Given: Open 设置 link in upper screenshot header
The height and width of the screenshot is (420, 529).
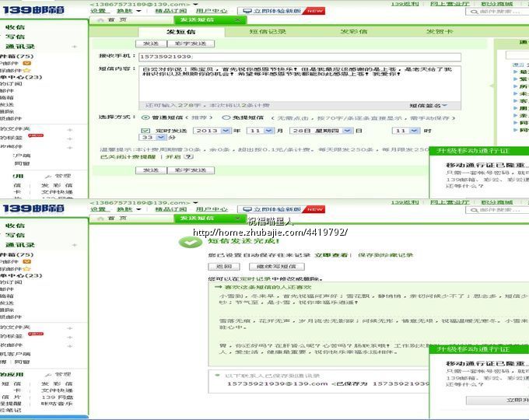Looking at the screenshot, I should tap(98, 11).
